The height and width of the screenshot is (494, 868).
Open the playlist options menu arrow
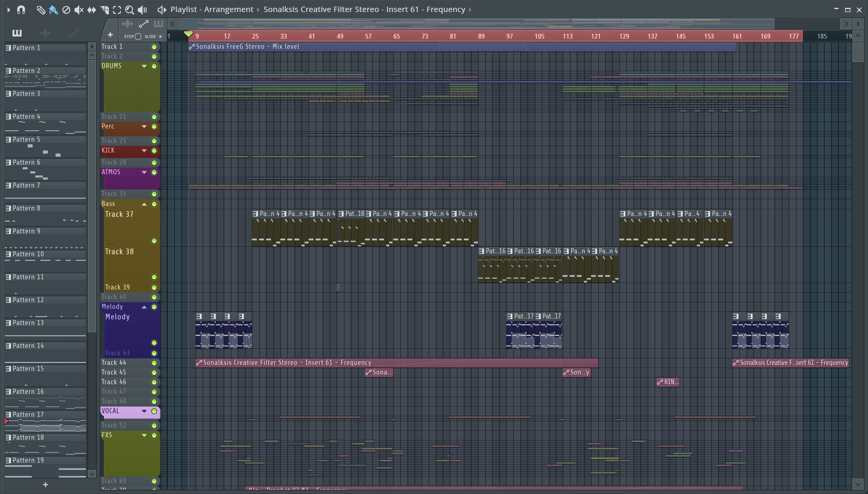click(9, 10)
